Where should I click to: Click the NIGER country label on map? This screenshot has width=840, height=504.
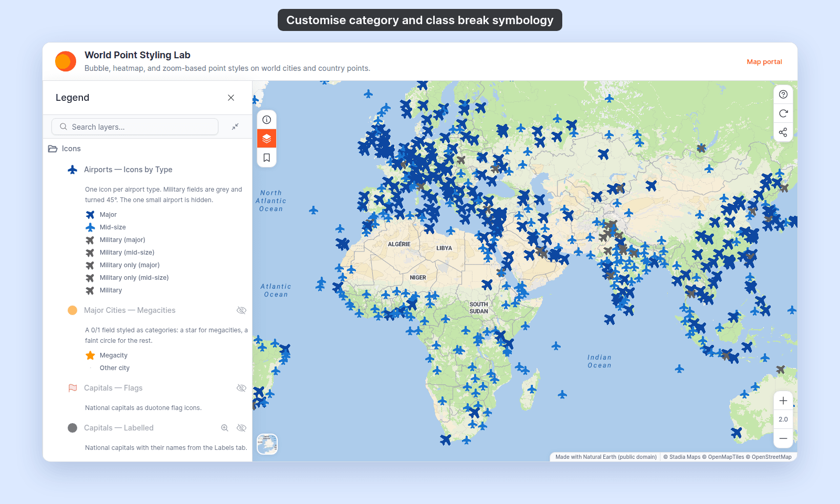418,278
